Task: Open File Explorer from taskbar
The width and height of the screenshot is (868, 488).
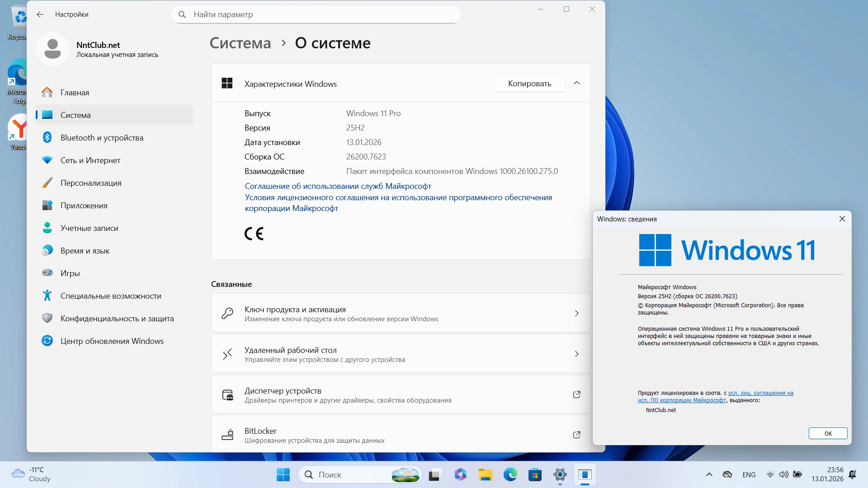Action: [485, 474]
